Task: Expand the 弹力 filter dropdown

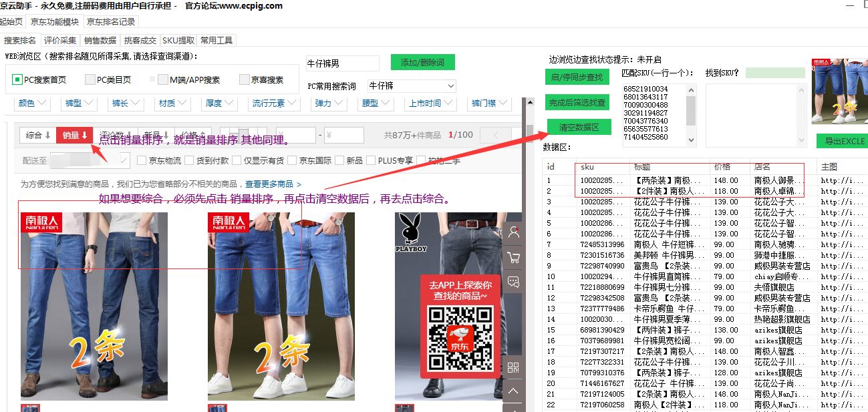Action: tap(329, 104)
